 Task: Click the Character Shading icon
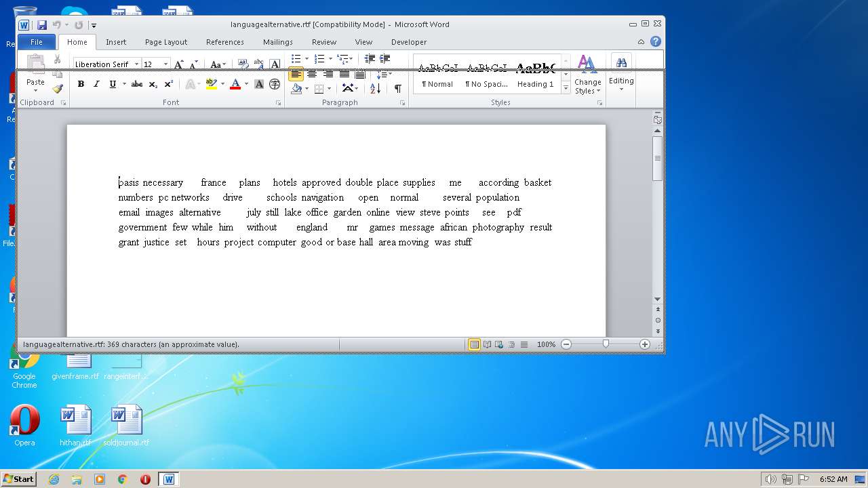pyautogui.click(x=259, y=84)
